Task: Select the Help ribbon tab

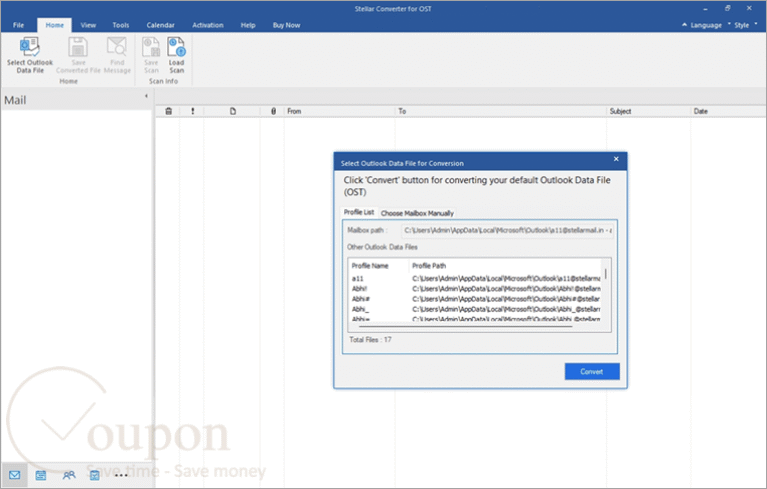Action: [248, 25]
